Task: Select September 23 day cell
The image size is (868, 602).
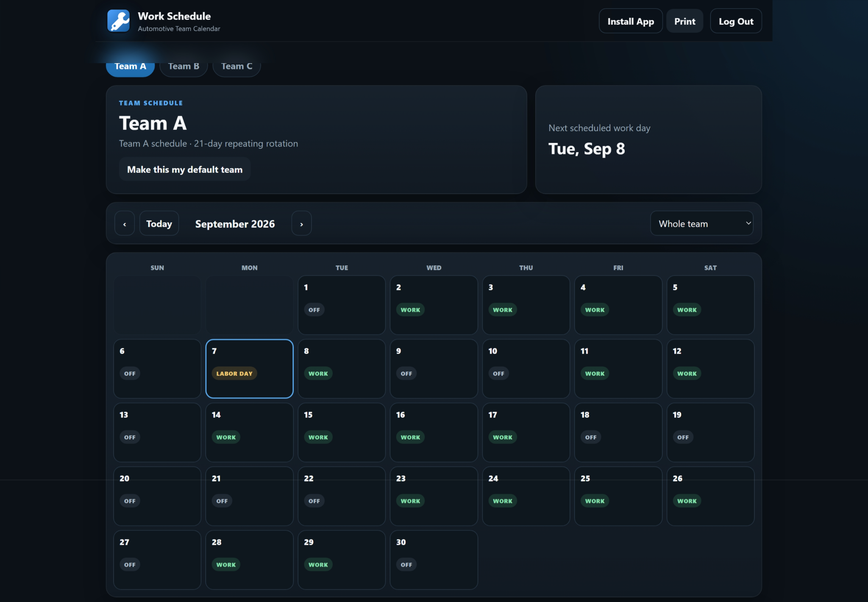Action: click(x=434, y=496)
